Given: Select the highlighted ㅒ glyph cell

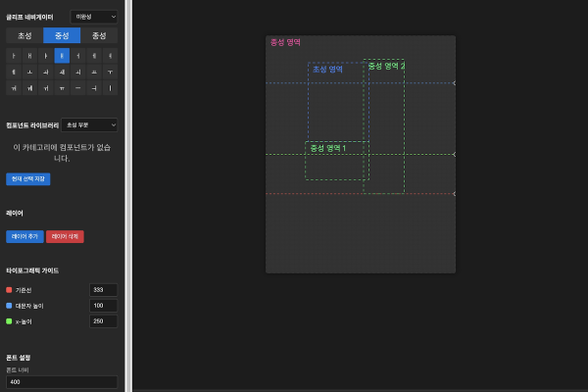Looking at the screenshot, I should coord(62,56).
